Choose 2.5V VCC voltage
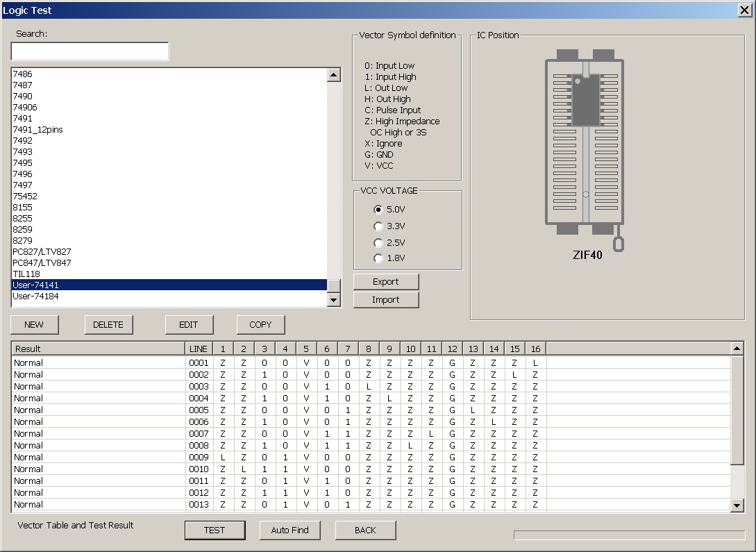This screenshot has height=552, width=756. point(378,243)
